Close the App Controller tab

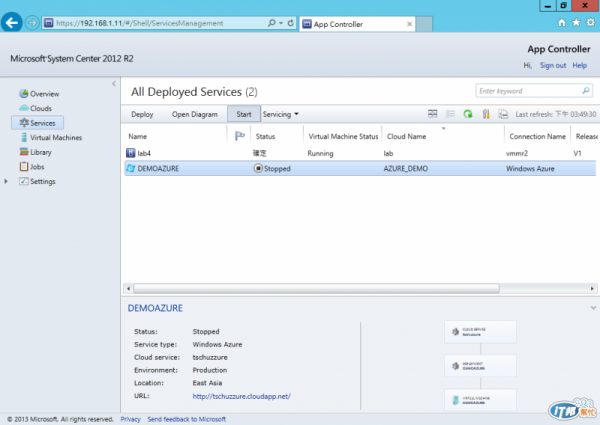click(x=409, y=24)
